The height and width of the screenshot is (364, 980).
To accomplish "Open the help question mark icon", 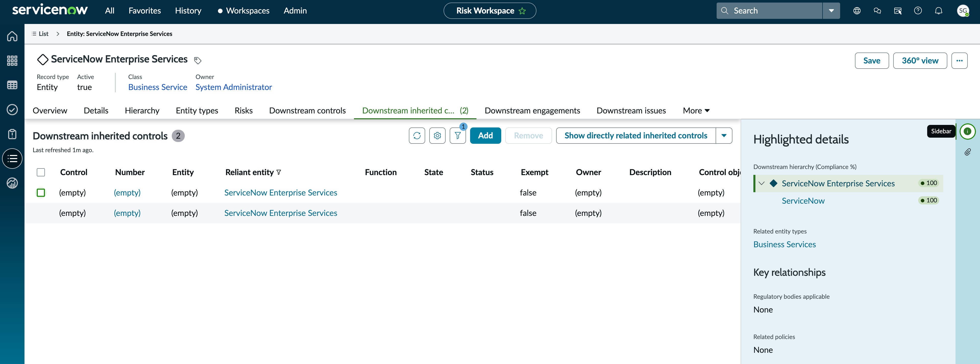I will coord(918,11).
